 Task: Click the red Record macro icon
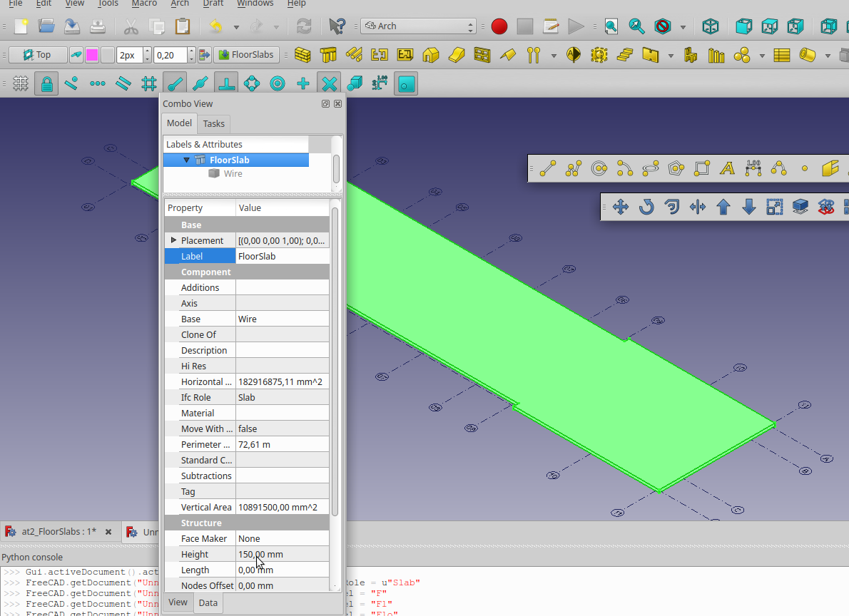[x=499, y=26]
